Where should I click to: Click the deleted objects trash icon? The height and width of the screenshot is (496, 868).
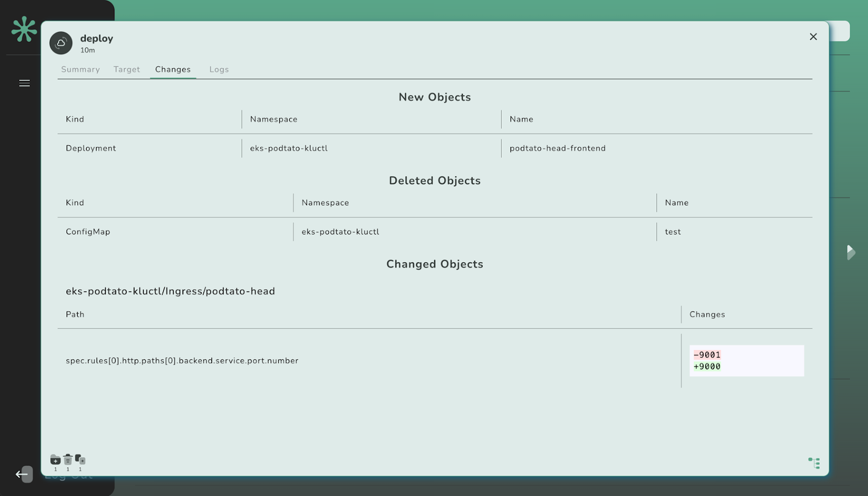click(68, 460)
